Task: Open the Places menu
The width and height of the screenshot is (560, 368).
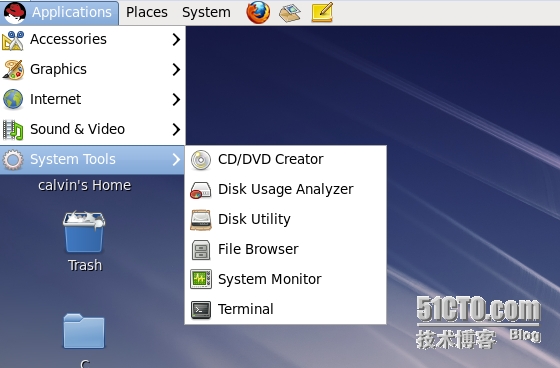Action: pos(147,13)
